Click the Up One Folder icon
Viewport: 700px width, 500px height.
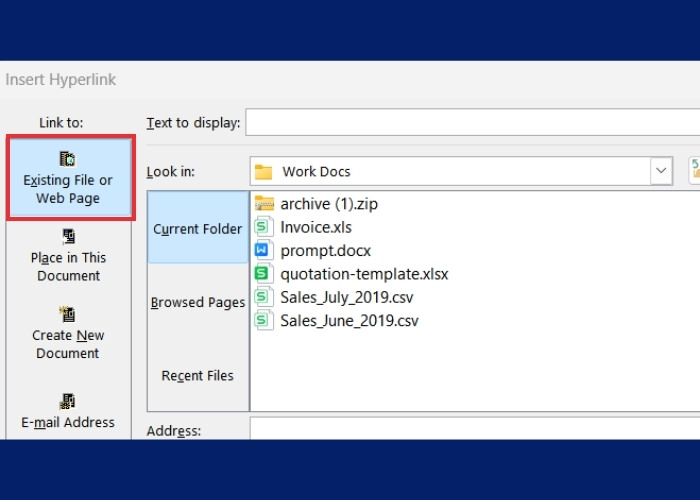tap(694, 171)
